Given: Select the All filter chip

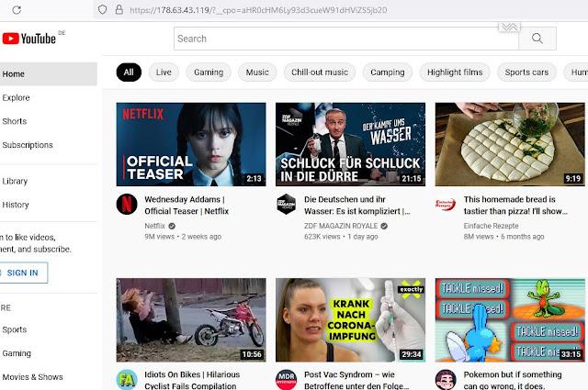Looking at the screenshot, I should click(x=129, y=72).
